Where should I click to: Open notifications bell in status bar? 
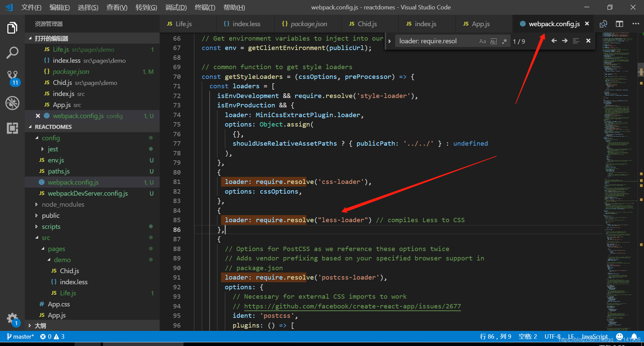(634, 336)
